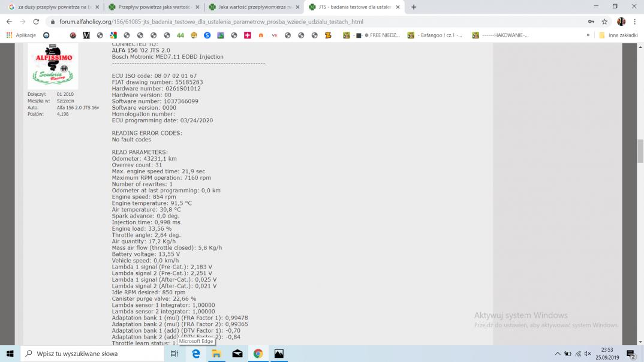The width and height of the screenshot is (644, 362).
Task: Open the orange n bookmark icon
Action: tap(261, 35)
